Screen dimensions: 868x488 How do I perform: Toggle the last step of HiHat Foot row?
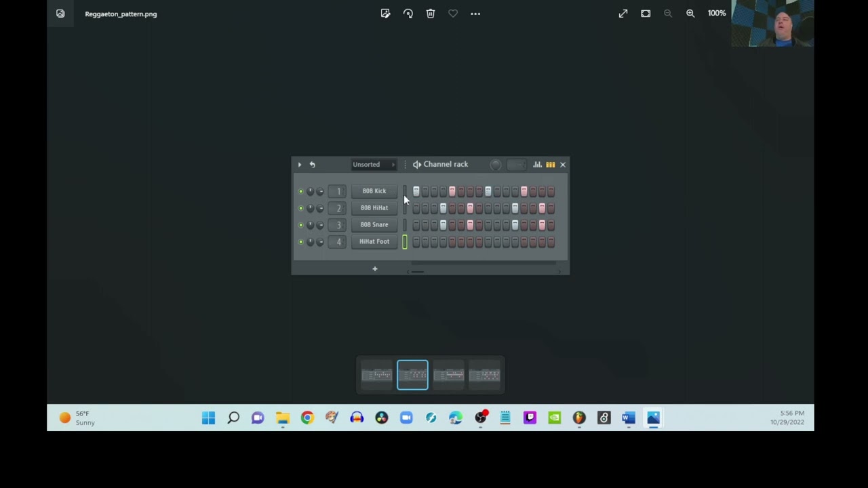pos(551,242)
